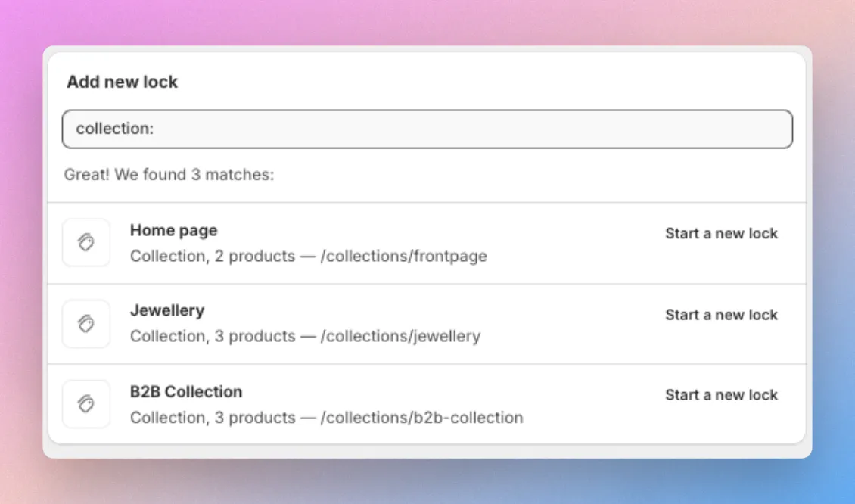This screenshot has height=504, width=855.
Task: Click the /collections/frontpage path text
Action: pos(403,257)
